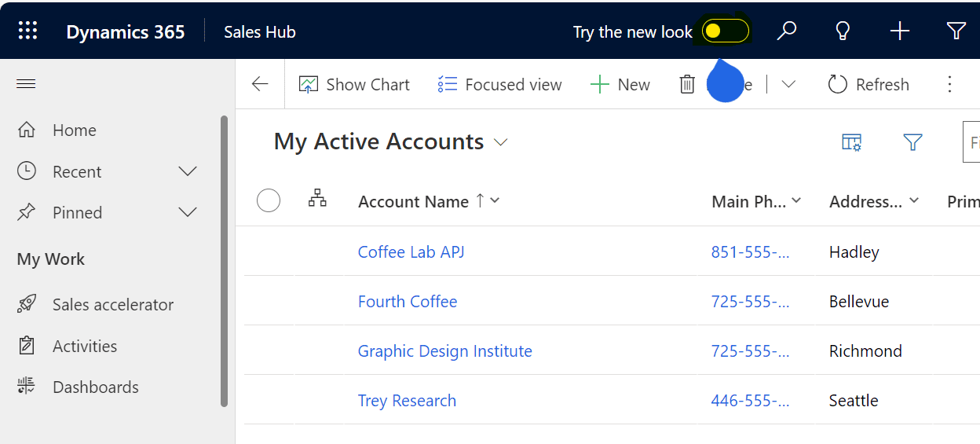Check the select all rows circle
This screenshot has width=980, height=444.
[x=269, y=201]
